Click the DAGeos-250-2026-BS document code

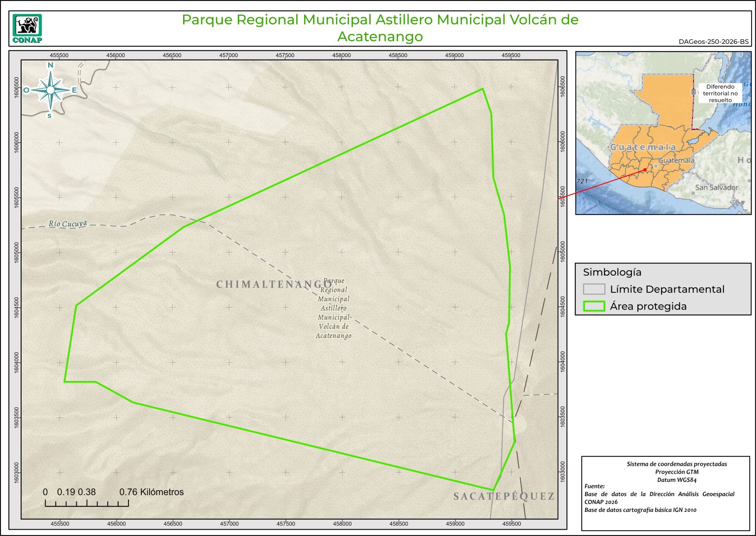click(713, 41)
